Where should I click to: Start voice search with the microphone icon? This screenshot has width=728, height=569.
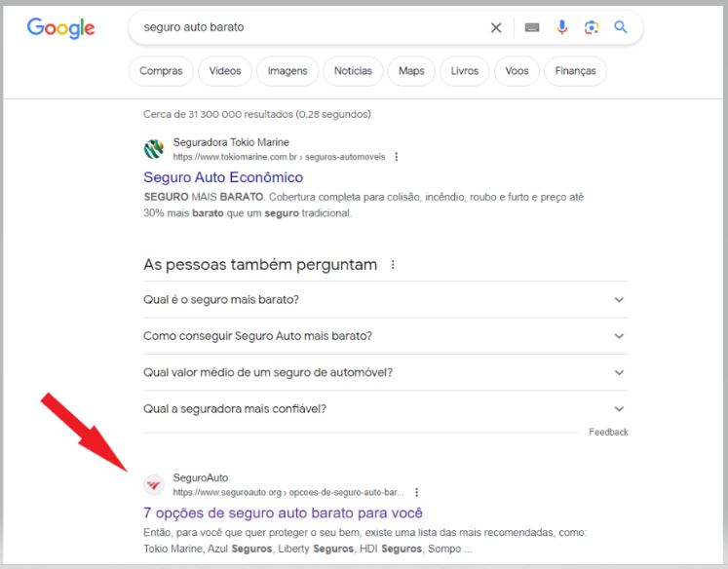click(x=561, y=27)
